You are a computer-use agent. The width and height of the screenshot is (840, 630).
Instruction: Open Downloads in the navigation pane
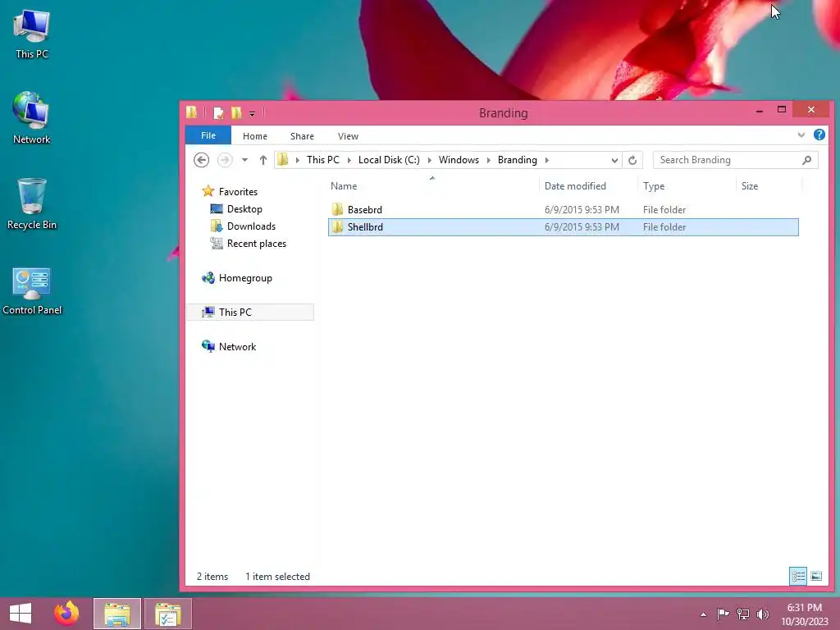point(251,226)
